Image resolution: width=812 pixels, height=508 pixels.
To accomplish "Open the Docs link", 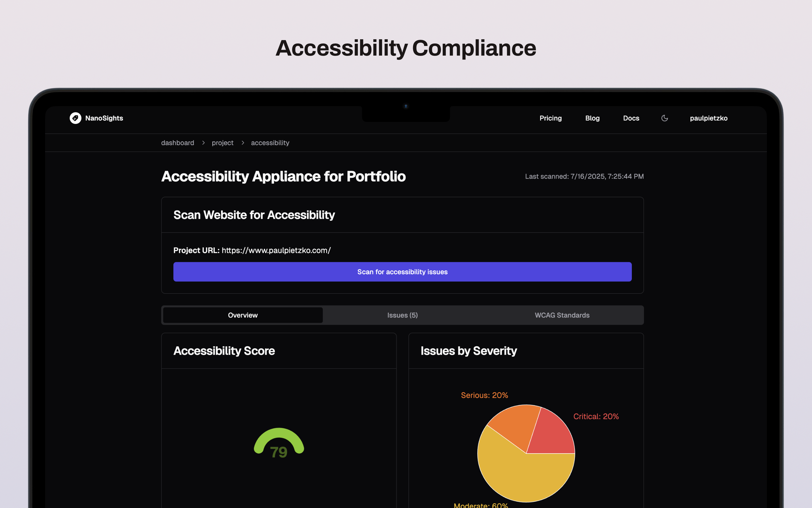I will [x=631, y=118].
